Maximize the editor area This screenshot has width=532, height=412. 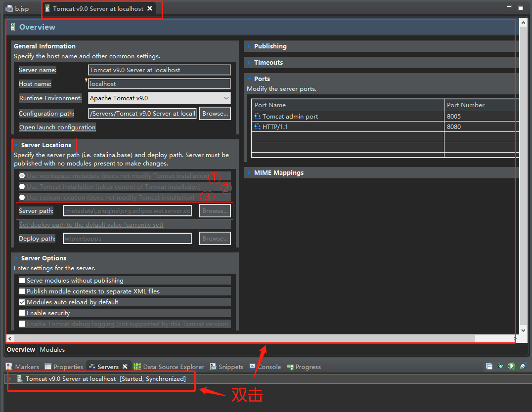point(521,7)
